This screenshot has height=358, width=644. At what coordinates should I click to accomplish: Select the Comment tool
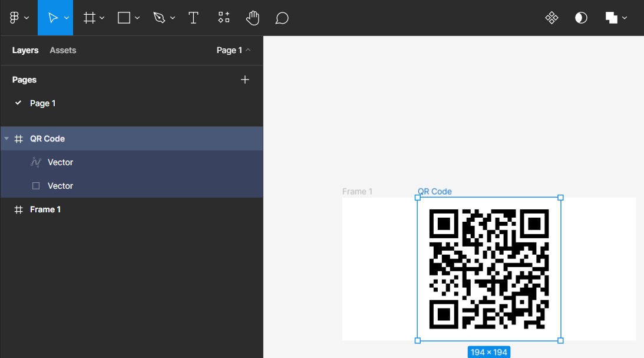(282, 18)
